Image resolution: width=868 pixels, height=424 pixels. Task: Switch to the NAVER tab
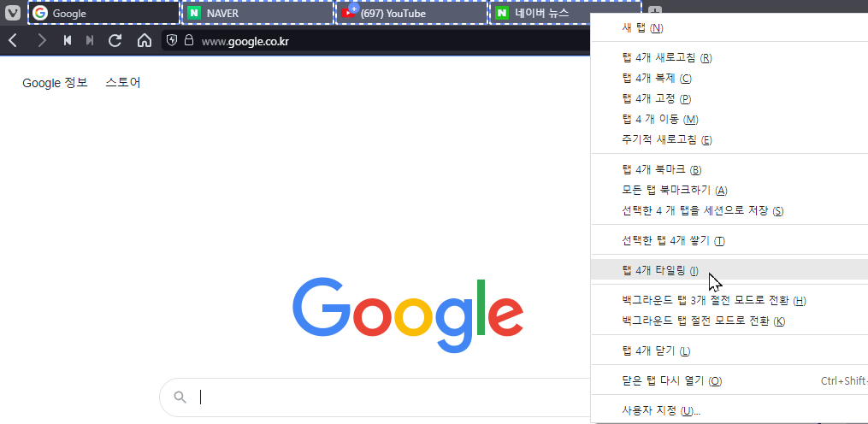tap(258, 13)
